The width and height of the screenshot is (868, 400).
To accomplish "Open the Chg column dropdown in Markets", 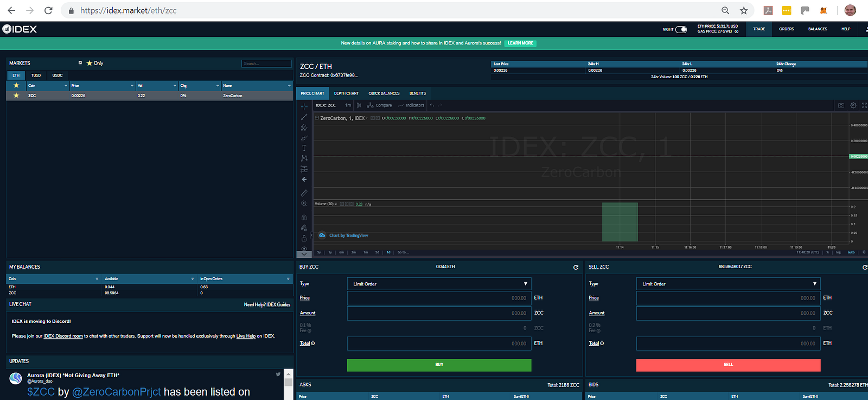I will tap(218, 86).
